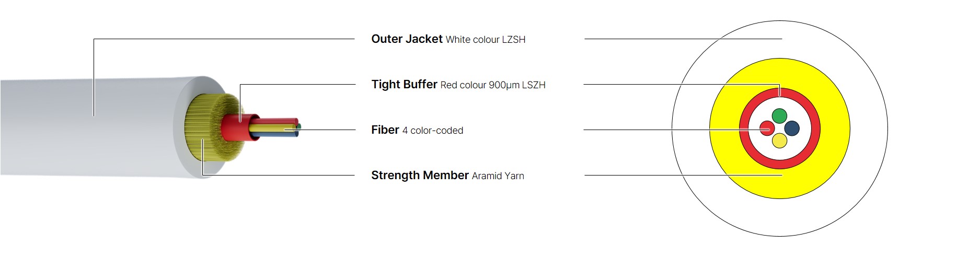Click the "White colour LZSH" description text

coord(486,40)
